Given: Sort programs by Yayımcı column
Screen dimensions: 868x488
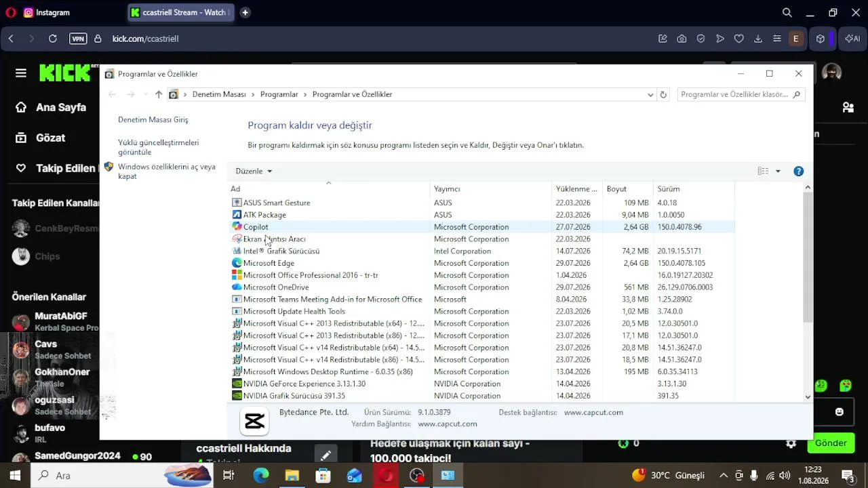Looking at the screenshot, I should click(491, 189).
